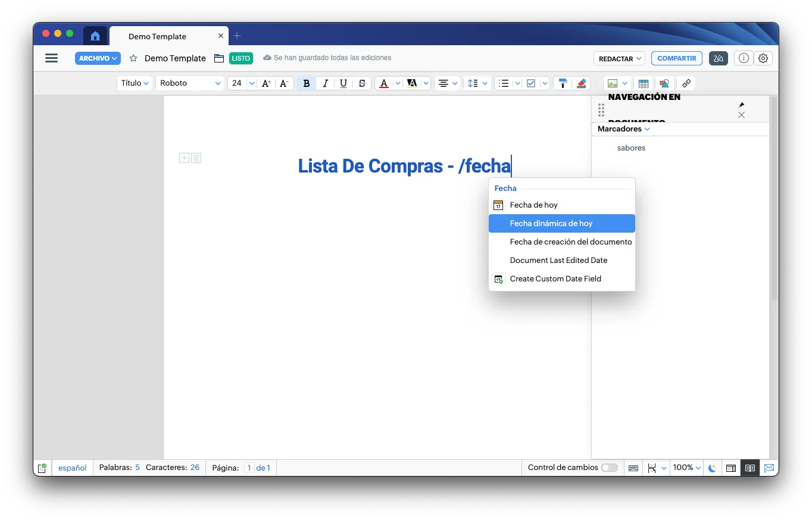Apply strikethrough formatting
Image resolution: width=812 pixels, height=520 pixels.
[x=362, y=83]
